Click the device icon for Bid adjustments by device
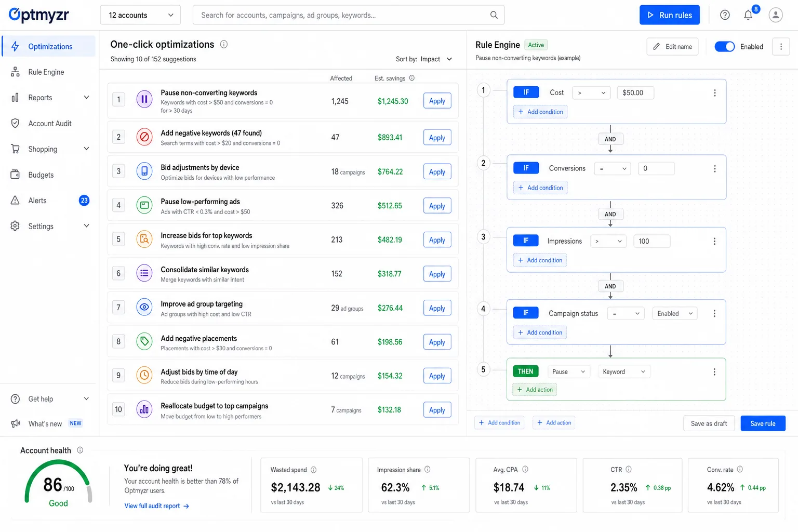The width and height of the screenshot is (798, 532). (x=144, y=171)
